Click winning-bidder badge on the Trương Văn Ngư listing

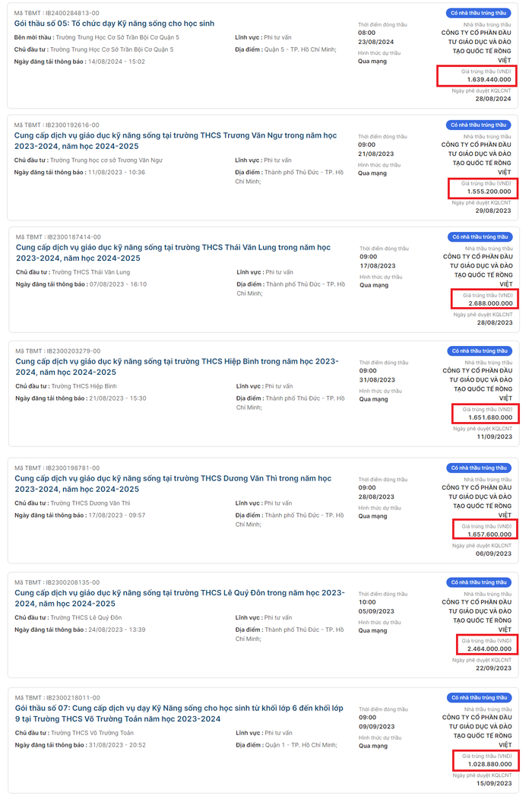coord(478,125)
